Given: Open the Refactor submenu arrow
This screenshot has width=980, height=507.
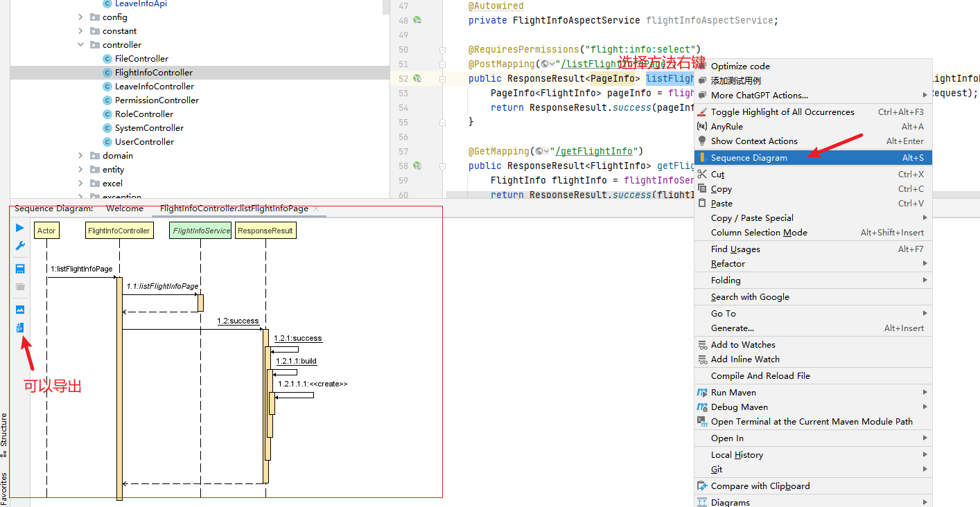Looking at the screenshot, I should coord(925,264).
